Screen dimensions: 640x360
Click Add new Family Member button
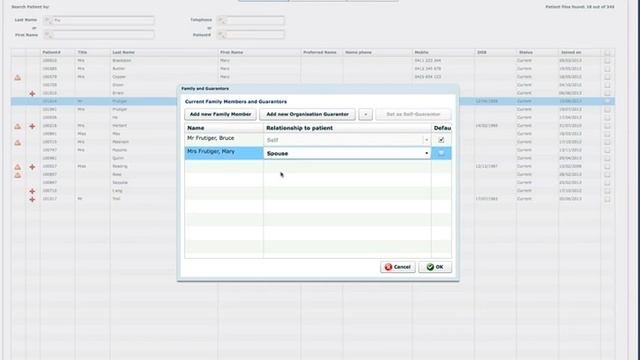(220, 114)
